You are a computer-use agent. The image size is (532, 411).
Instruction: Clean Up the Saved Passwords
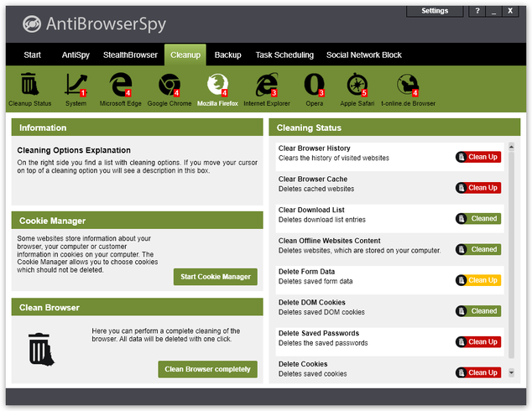478,342
